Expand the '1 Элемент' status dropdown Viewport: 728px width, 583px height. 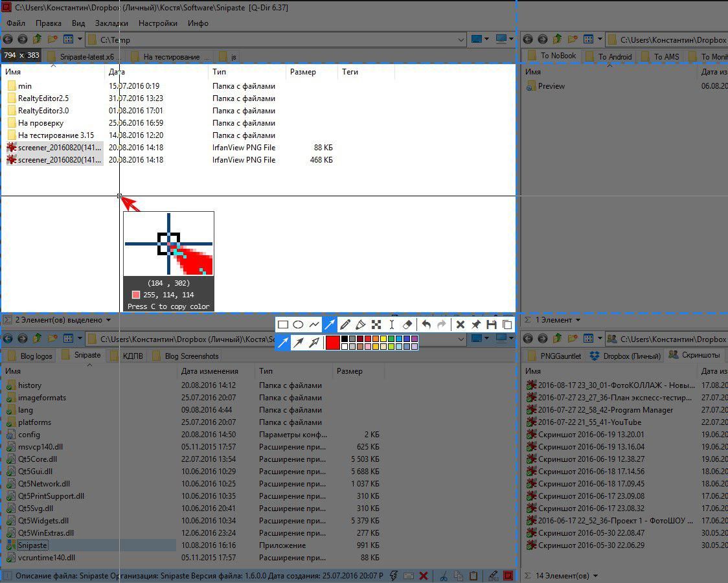click(578, 320)
